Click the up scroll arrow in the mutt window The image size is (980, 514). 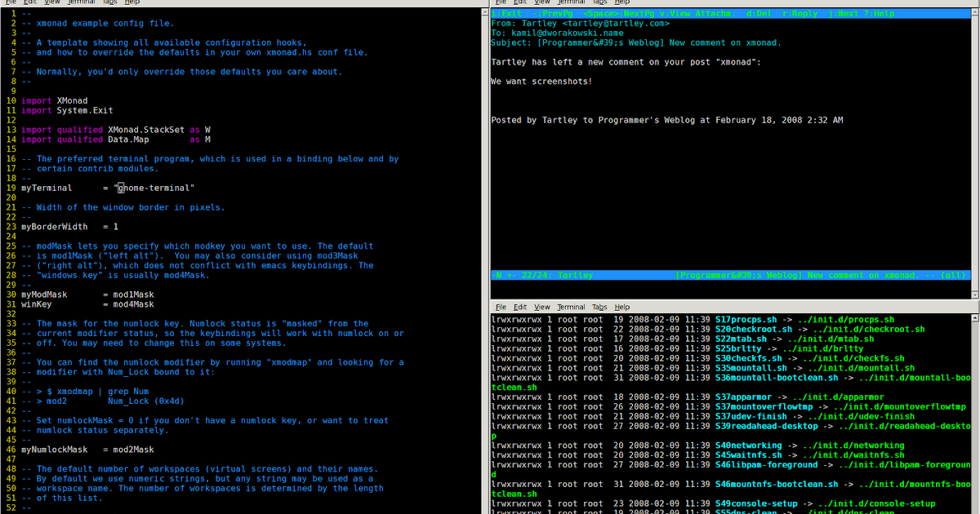pyautogui.click(x=973, y=11)
